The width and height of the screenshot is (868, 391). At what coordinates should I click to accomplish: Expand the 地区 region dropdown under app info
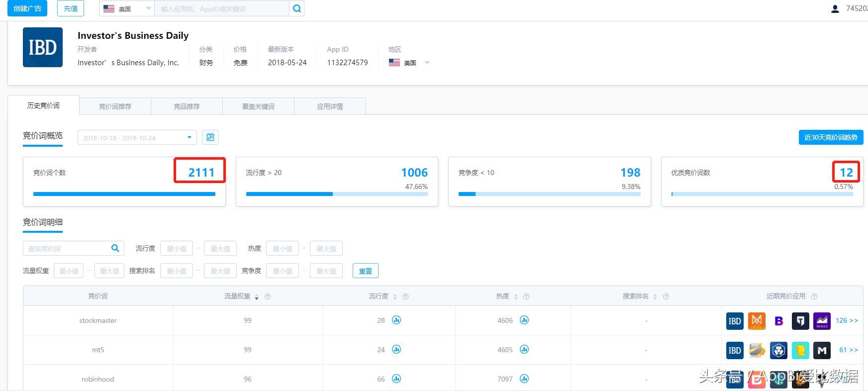click(427, 63)
